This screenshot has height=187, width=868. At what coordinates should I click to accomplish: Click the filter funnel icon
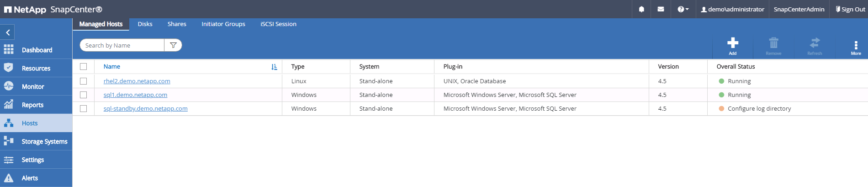(173, 45)
